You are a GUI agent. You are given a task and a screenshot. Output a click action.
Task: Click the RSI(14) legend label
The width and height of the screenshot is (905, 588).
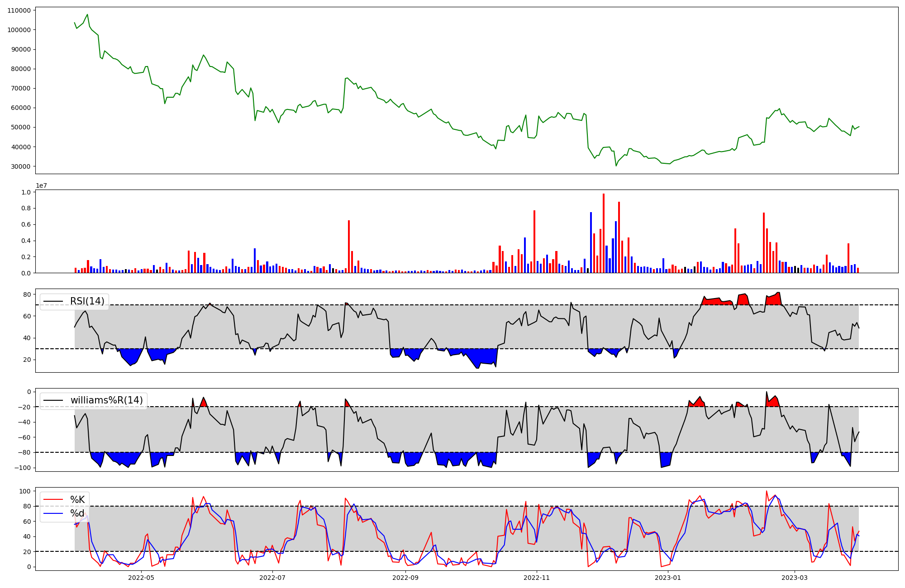(87, 301)
